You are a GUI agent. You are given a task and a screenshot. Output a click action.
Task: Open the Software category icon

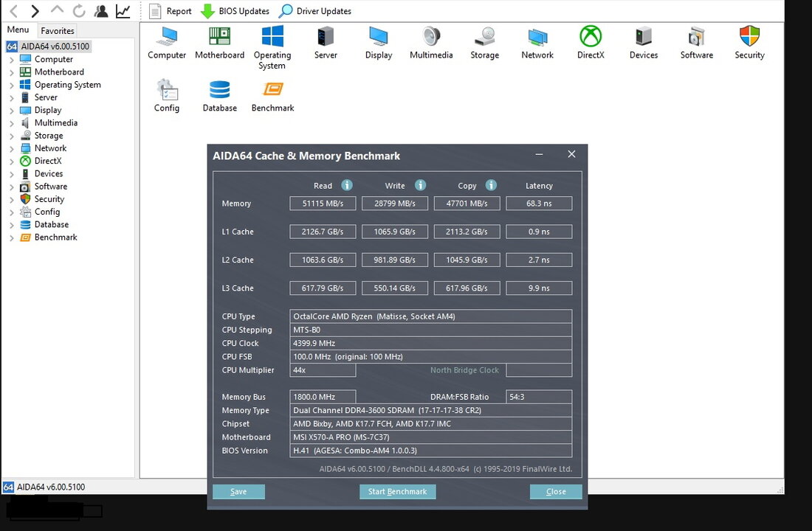pos(697,43)
